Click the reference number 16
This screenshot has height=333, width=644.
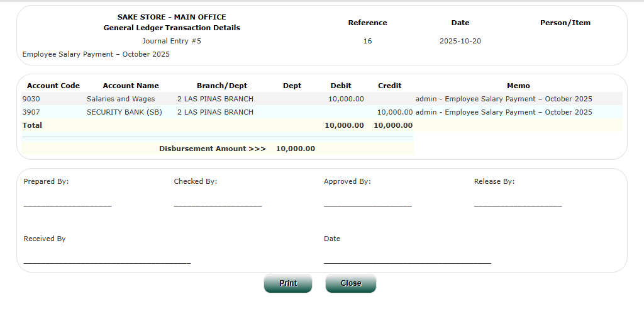(367, 41)
